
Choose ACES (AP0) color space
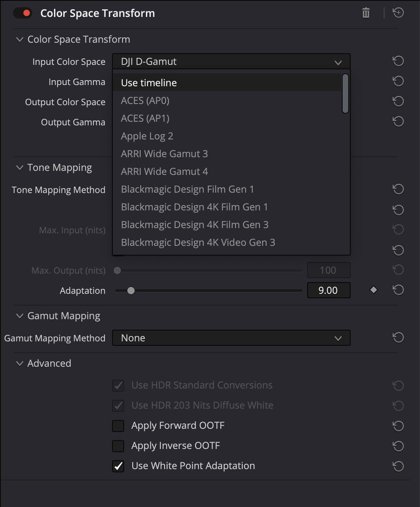[x=227, y=101]
